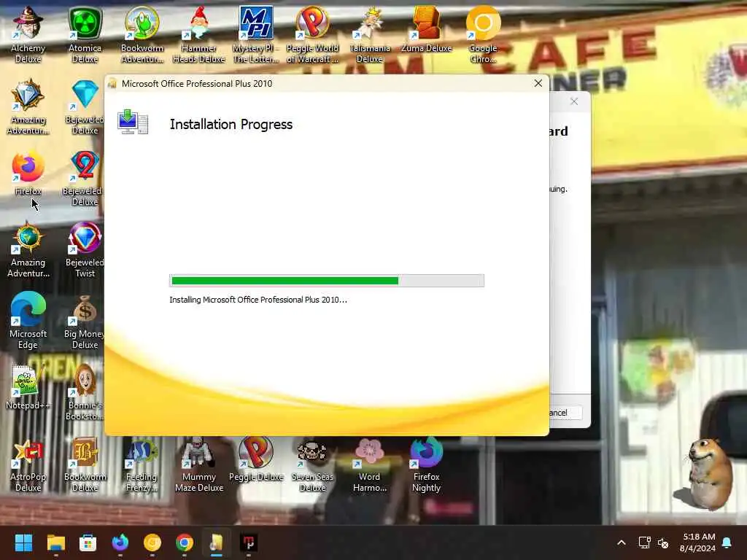This screenshot has height=560, width=747.
Task: Open Bonnie's Bookstore desktop icon
Action: (85, 392)
